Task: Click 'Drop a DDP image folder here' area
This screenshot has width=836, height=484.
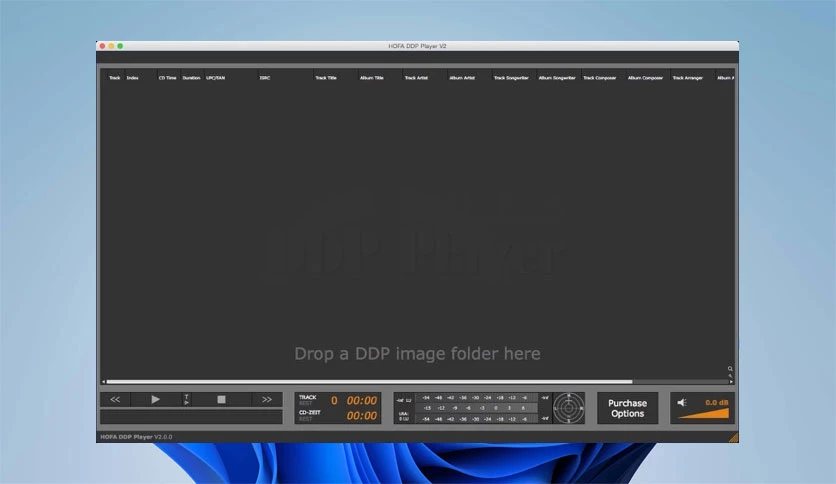Action: [x=417, y=353]
